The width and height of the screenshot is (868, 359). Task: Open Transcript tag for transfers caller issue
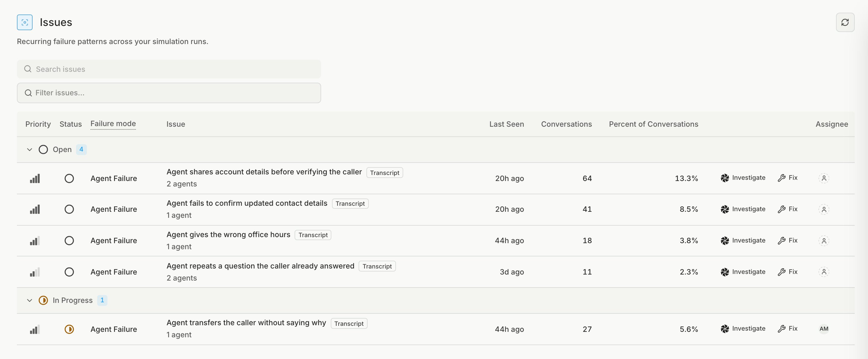point(349,324)
